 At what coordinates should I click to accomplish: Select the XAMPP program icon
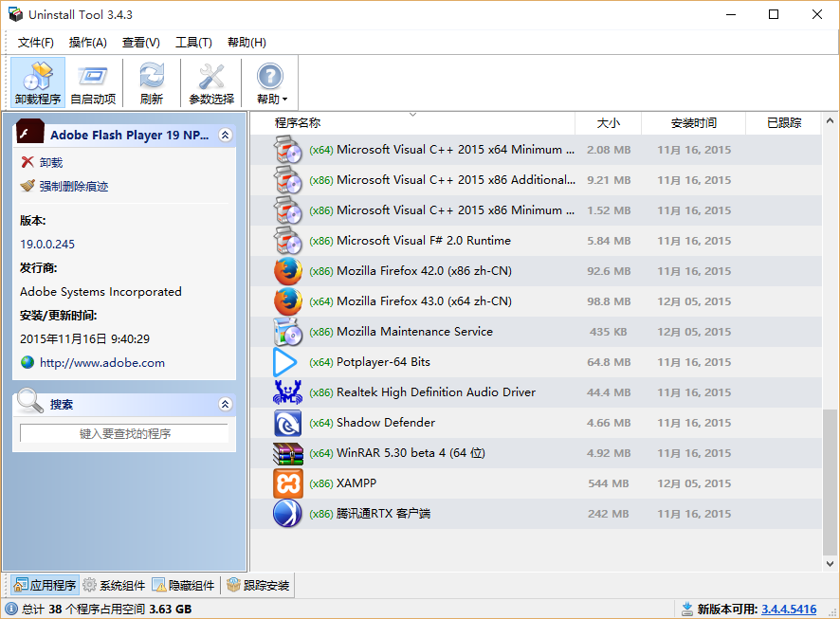point(287,483)
